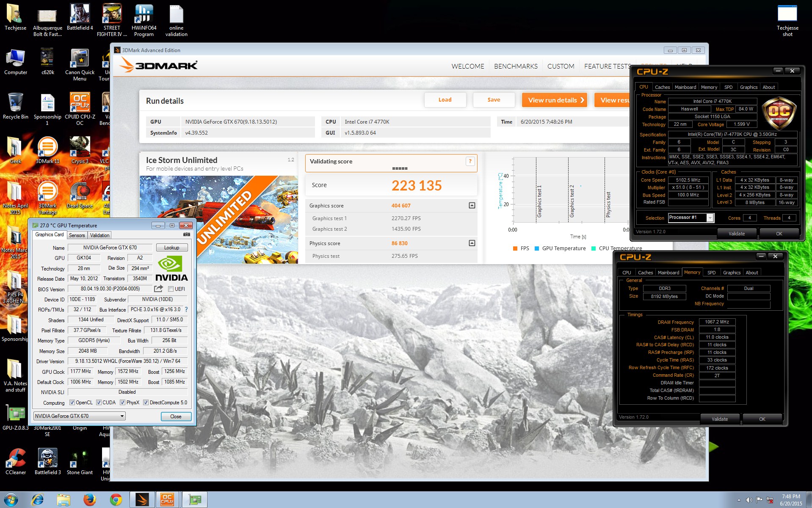The width and height of the screenshot is (812, 508).
Task: Click OK in bottom CPU-Z memory window
Action: coord(762,419)
